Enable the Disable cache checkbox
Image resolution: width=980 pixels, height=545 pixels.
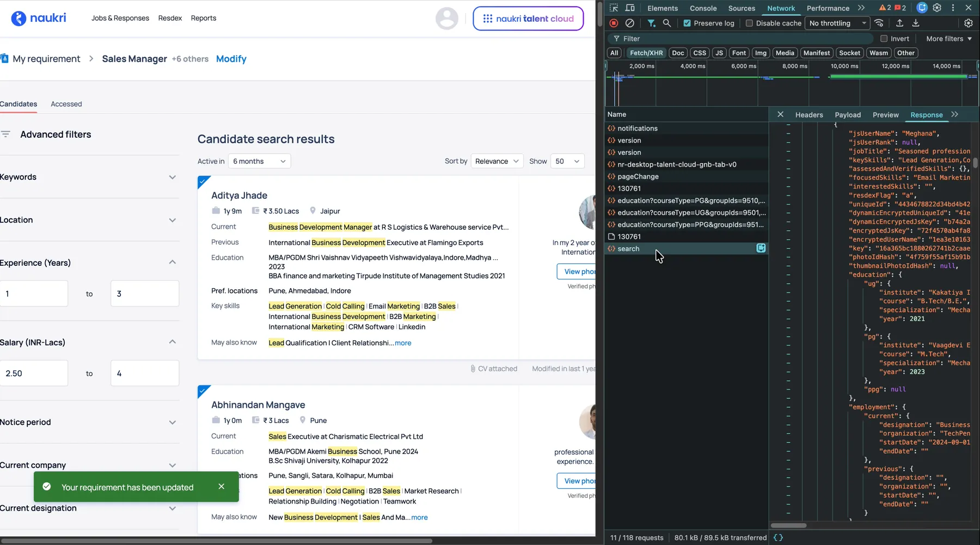click(749, 23)
